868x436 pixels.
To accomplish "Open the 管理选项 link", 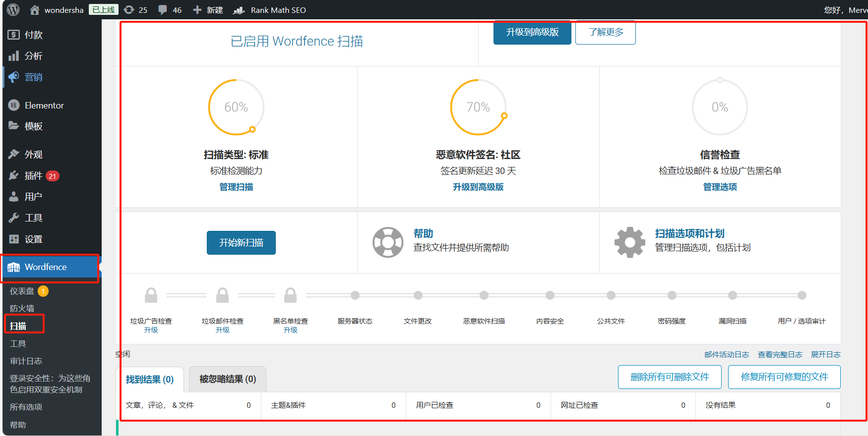I will [x=720, y=187].
